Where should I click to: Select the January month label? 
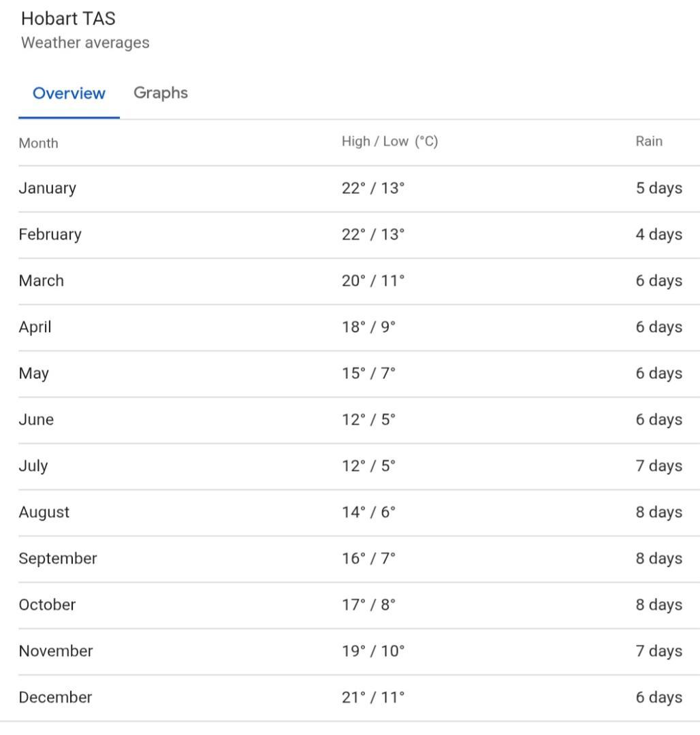point(47,188)
